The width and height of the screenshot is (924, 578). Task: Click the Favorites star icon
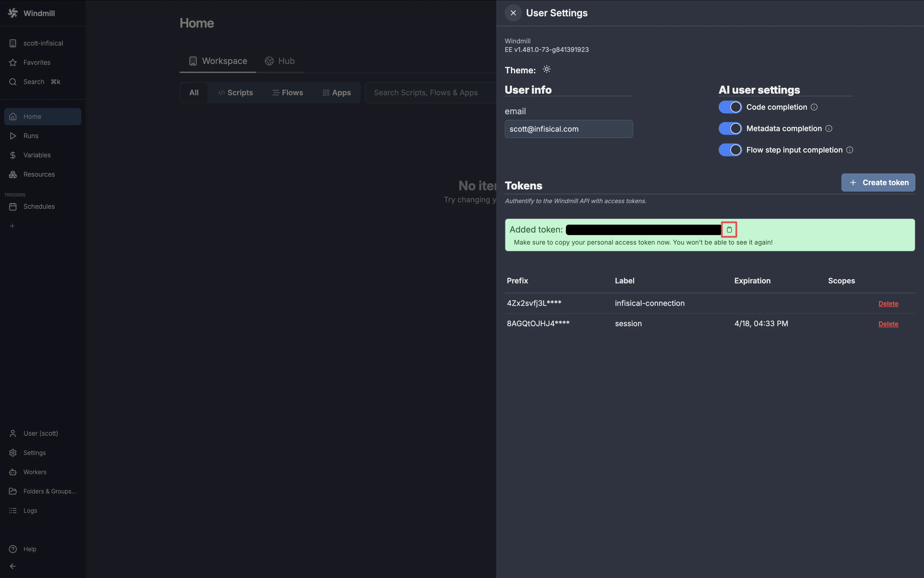(13, 62)
